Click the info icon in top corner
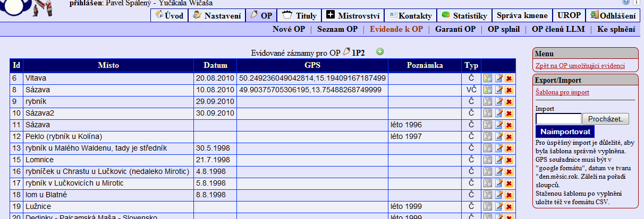This screenshot has height=219, width=644. (637, 3)
